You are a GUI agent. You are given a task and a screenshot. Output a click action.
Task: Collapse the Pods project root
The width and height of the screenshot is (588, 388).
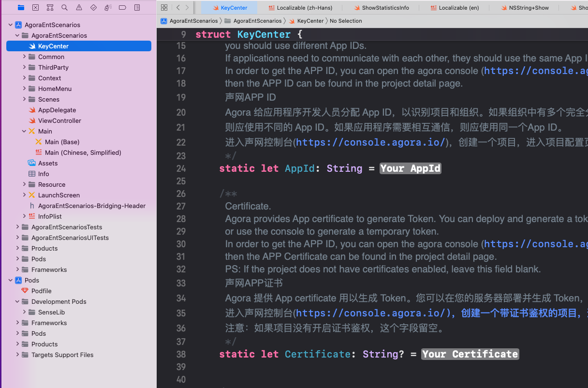click(11, 280)
